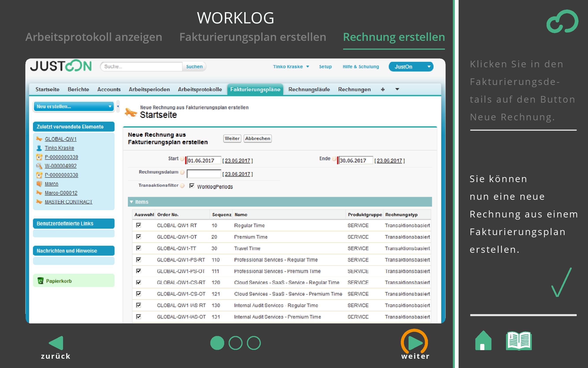Click the zurück back arrow

(x=56, y=343)
